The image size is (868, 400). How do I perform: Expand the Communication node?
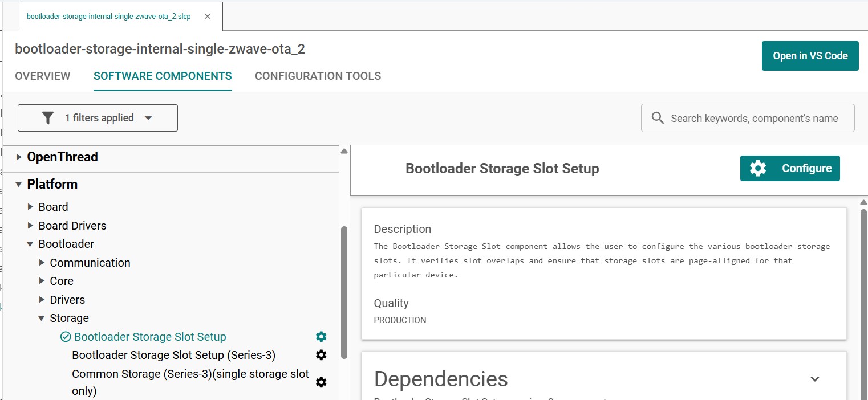click(x=42, y=263)
